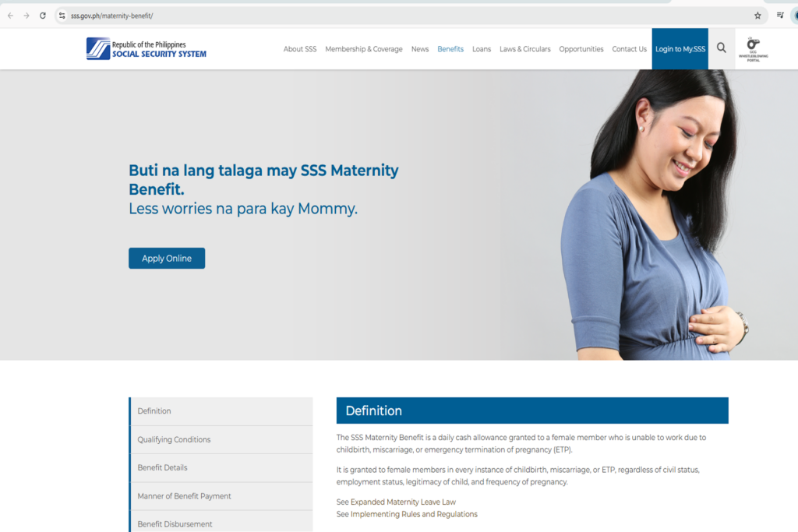Image resolution: width=798 pixels, height=532 pixels.
Task: Open the Membership & Coverage menu
Action: point(364,49)
